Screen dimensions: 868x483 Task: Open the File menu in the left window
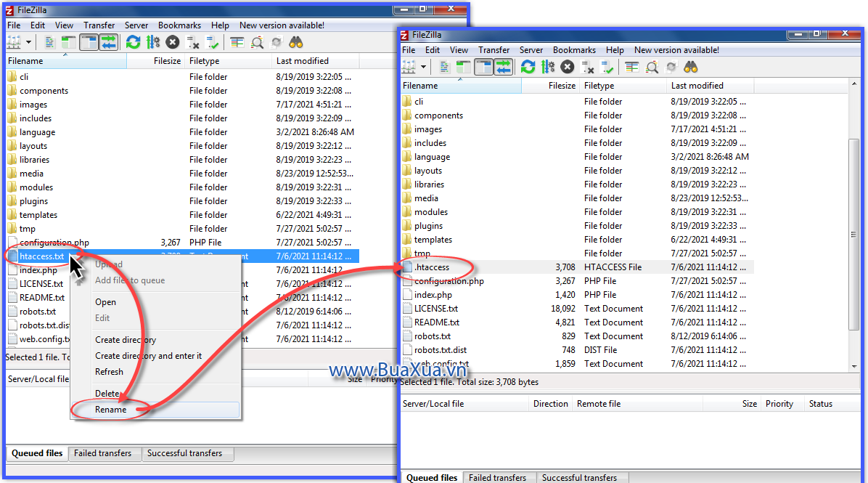(x=14, y=25)
